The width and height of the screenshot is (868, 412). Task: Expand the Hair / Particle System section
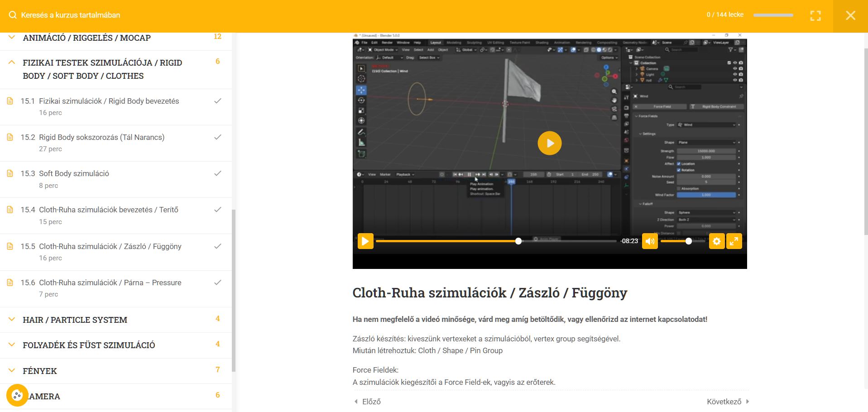pos(12,320)
